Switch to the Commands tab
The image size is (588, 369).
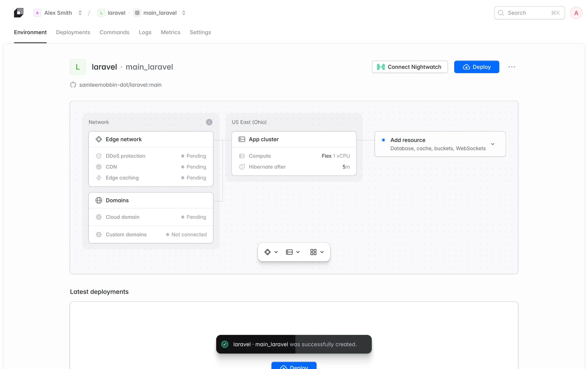(114, 32)
